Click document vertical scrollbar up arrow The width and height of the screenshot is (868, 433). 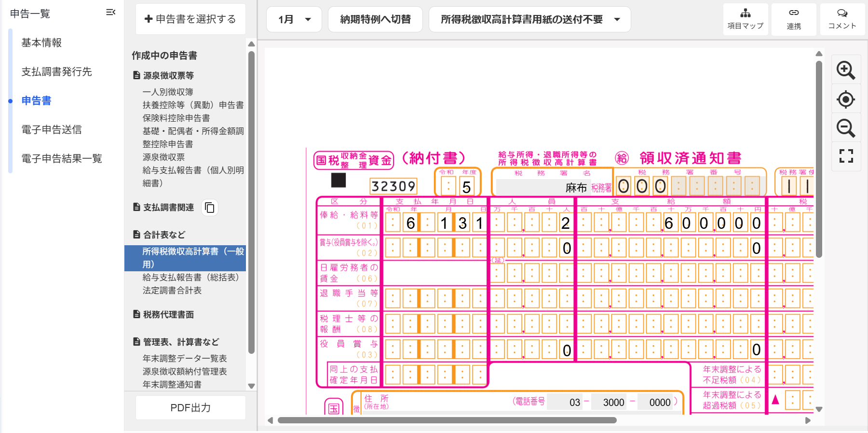click(819, 54)
